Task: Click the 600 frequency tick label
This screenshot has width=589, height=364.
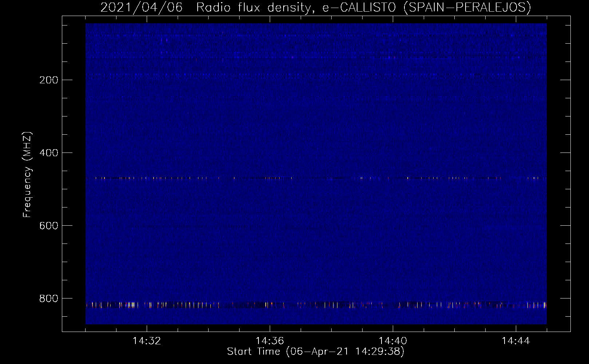Action: (x=49, y=226)
